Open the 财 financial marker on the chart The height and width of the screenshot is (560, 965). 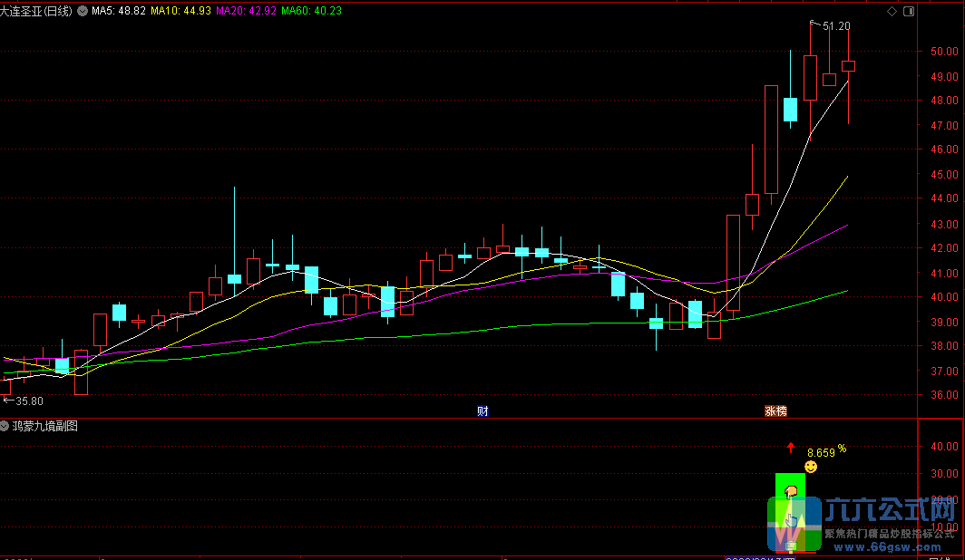[482, 411]
